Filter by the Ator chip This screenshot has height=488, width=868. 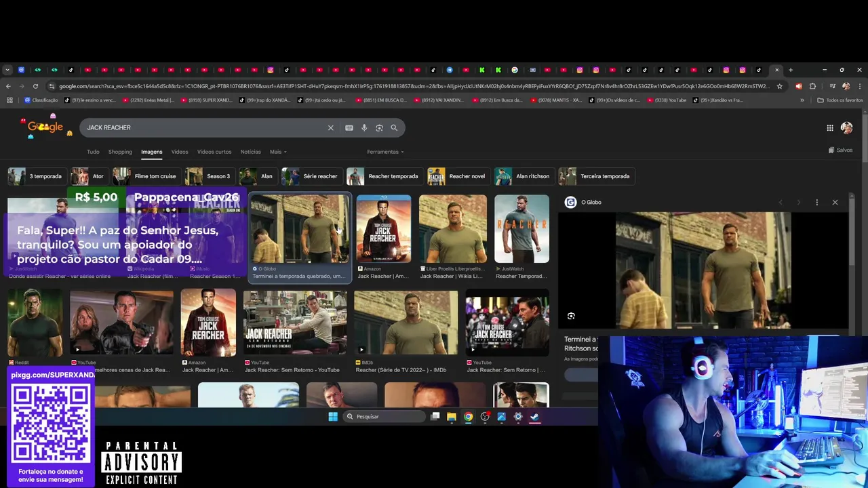tap(89, 176)
